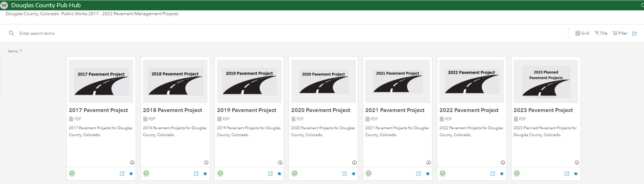Viewport: 644px width, 184px height.
Task: Open the Title sort dropdown
Action: pyautogui.click(x=601, y=33)
